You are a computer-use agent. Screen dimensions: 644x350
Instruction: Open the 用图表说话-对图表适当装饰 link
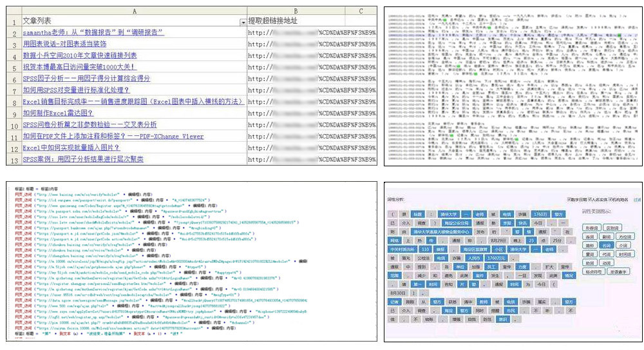point(64,44)
